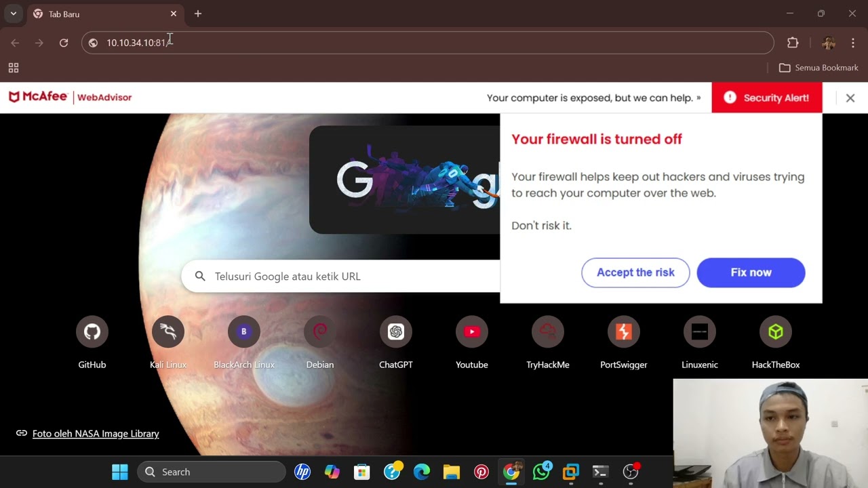Dismiss the McAfee WebAdvisor banner
868x488 pixels.
coord(850,98)
